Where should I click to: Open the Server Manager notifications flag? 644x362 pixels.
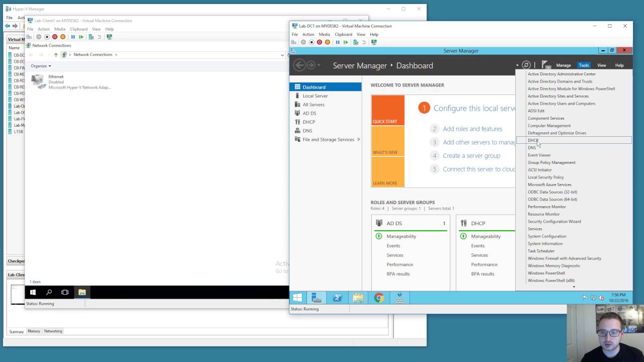point(546,65)
